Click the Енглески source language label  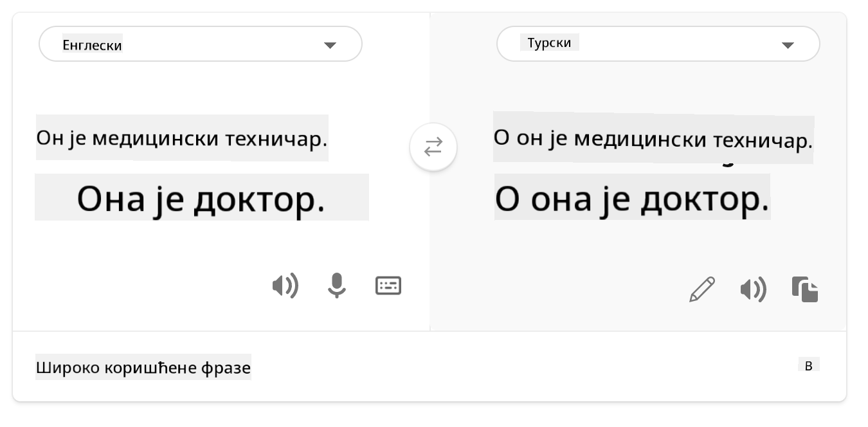click(x=92, y=45)
